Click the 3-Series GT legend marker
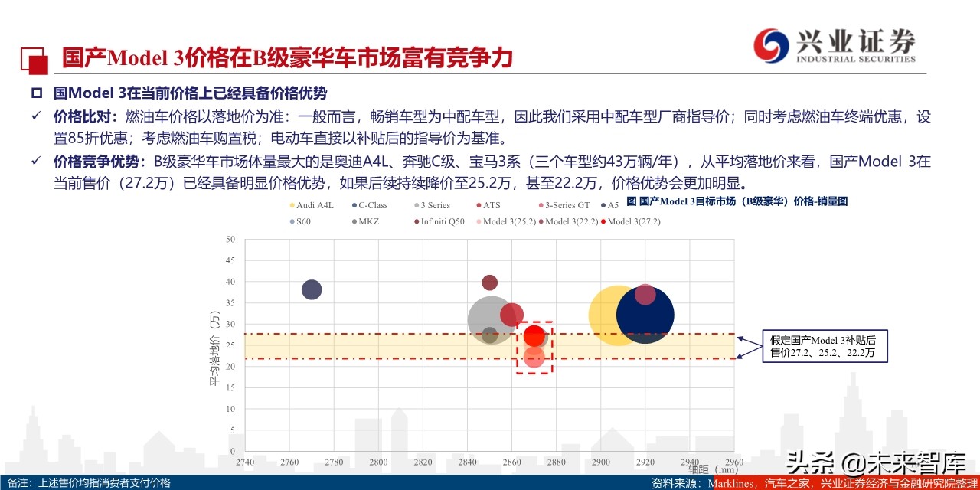Image resolution: width=980 pixels, height=490 pixels. (x=541, y=206)
